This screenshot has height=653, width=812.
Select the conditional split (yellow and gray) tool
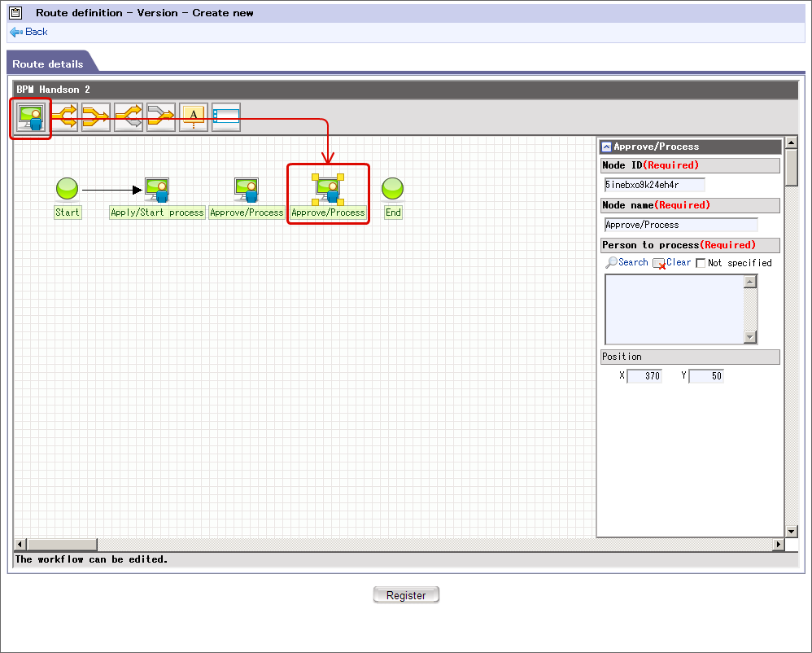click(x=129, y=117)
